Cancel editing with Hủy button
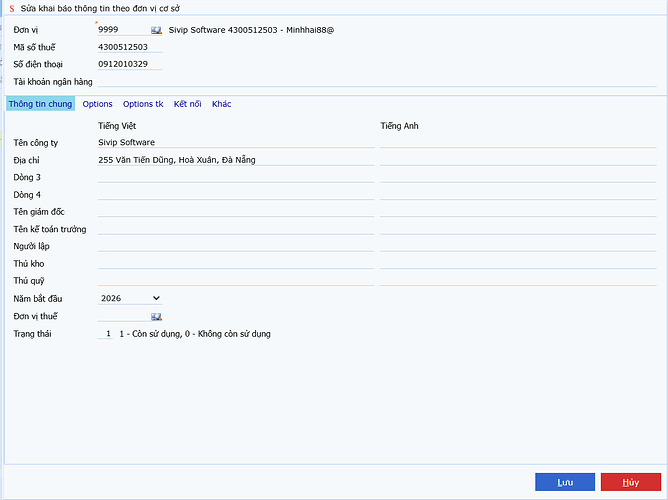668x500 pixels. pyautogui.click(x=631, y=482)
